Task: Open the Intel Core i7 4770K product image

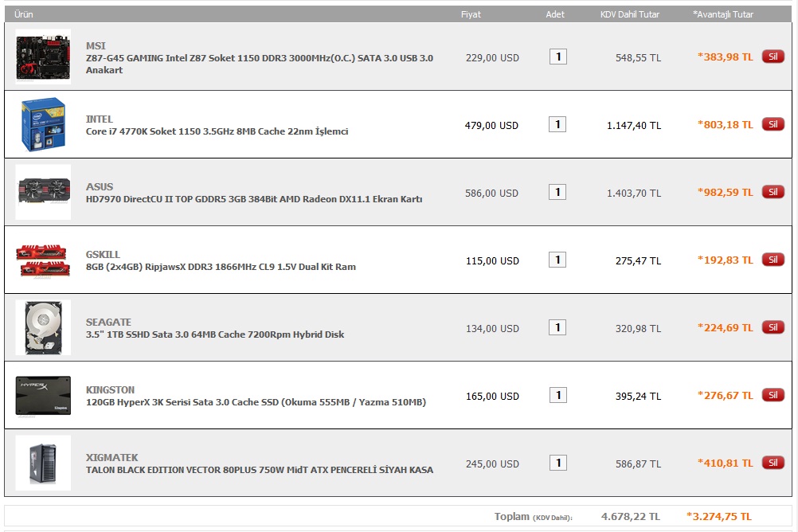Action: (x=43, y=124)
